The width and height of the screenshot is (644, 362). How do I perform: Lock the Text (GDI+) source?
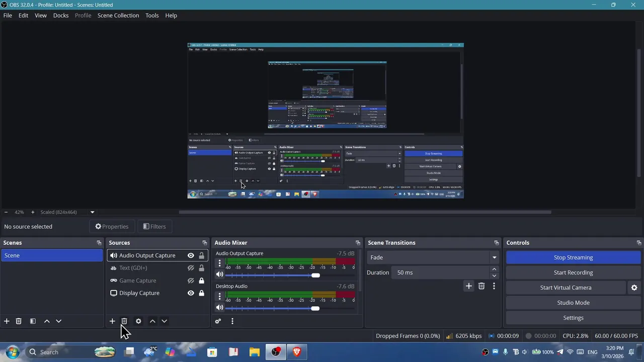201,268
